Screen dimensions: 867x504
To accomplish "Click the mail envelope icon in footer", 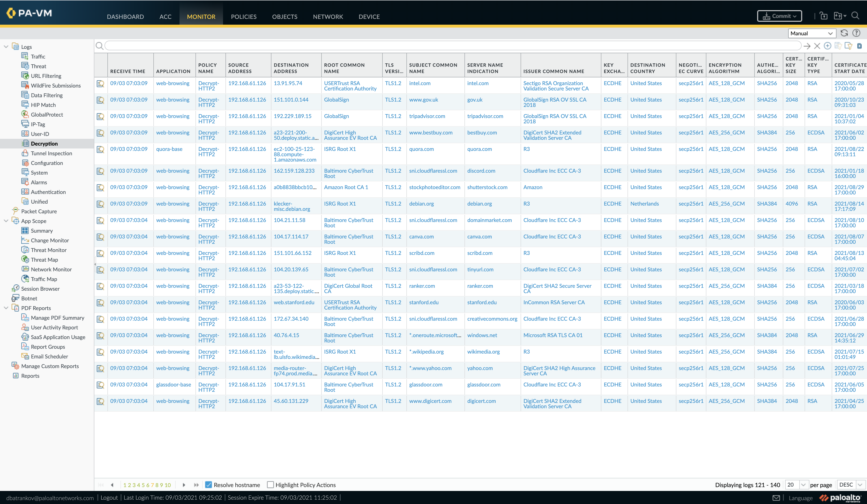I will (776, 497).
